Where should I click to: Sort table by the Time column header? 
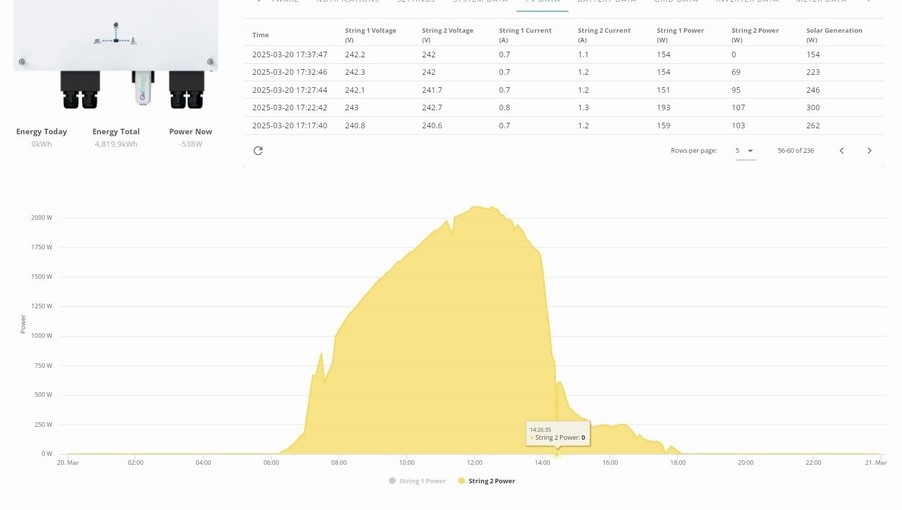261,35
